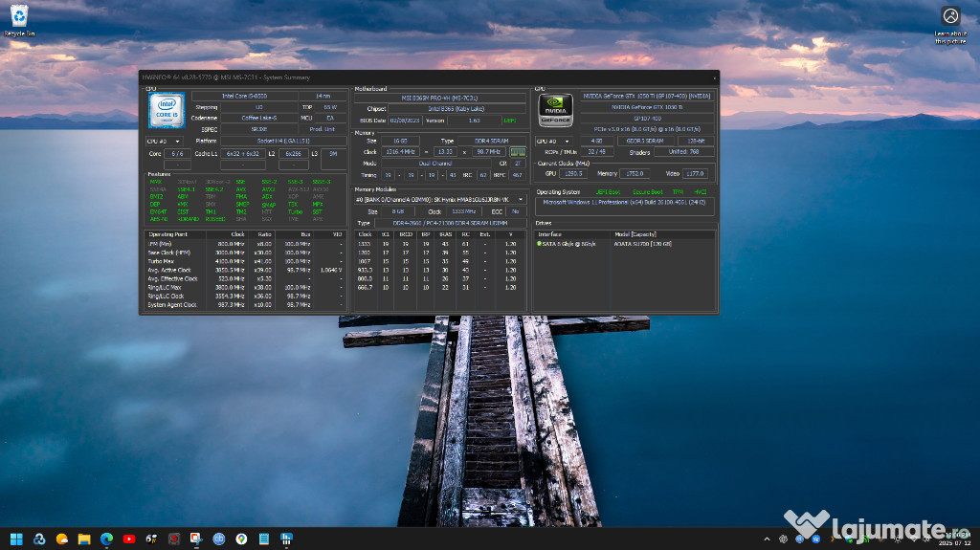Click the DDR4 SDRAM memory type field
Image resolution: width=980 pixels, height=550 pixels.
click(x=492, y=142)
